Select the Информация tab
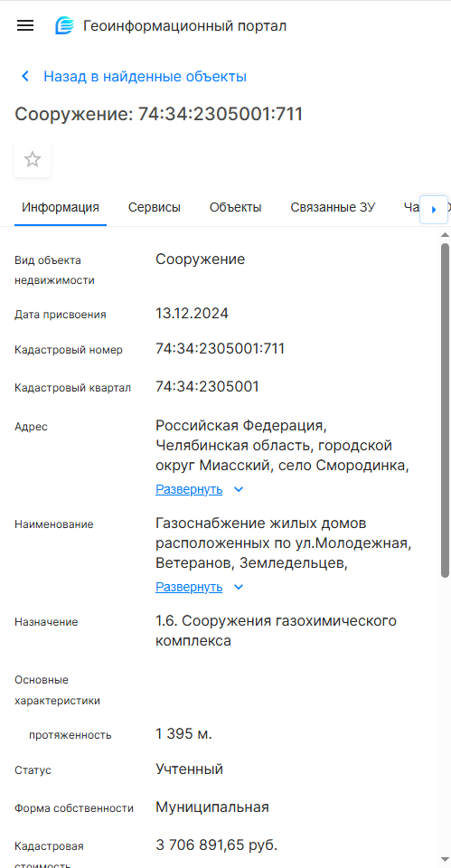This screenshot has width=451, height=868. coord(61,208)
